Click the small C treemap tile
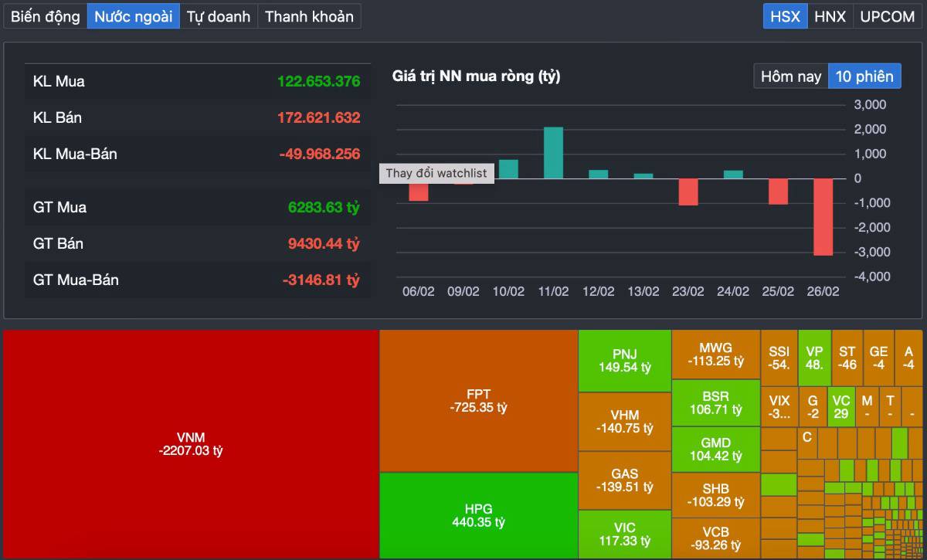927x560 pixels. (x=807, y=443)
